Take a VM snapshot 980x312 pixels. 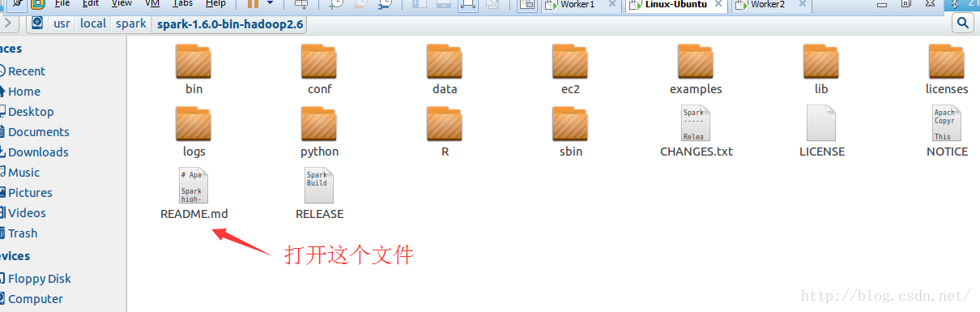pyautogui.click(x=337, y=4)
